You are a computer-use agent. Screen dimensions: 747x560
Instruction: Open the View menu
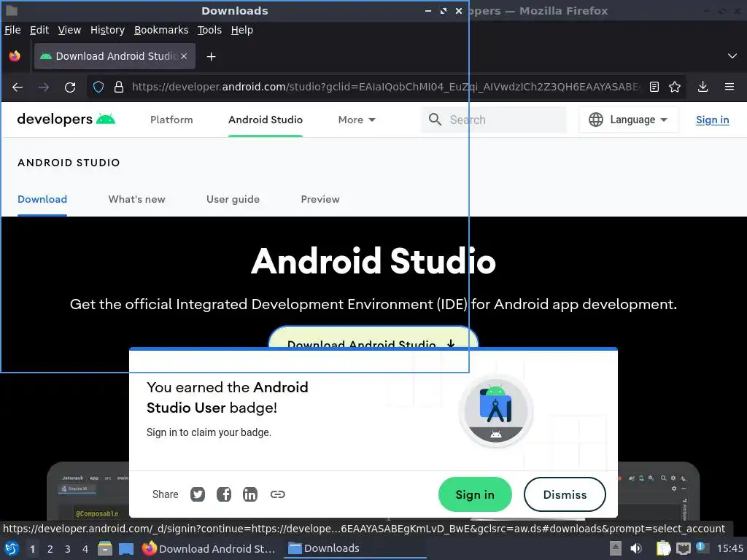pyautogui.click(x=69, y=30)
